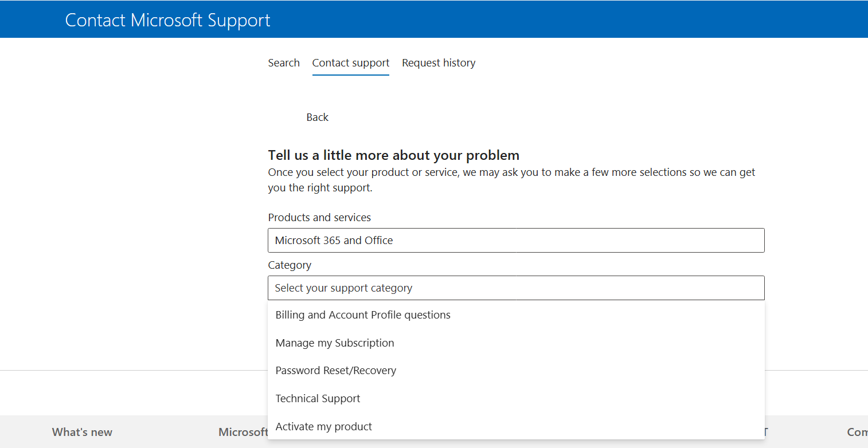The height and width of the screenshot is (448, 868).
Task: Select Technical Support category
Action: (516, 399)
